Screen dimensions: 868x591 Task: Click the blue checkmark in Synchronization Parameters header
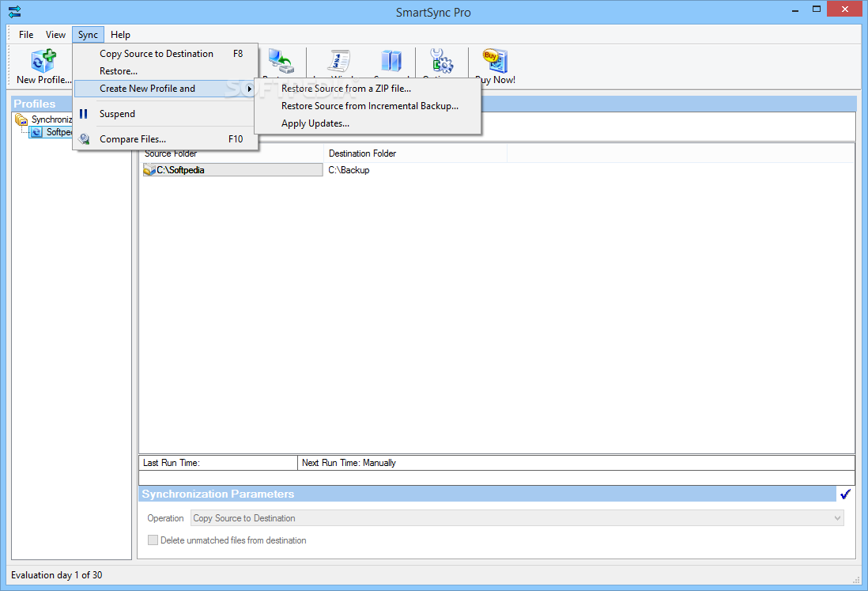[x=845, y=494]
